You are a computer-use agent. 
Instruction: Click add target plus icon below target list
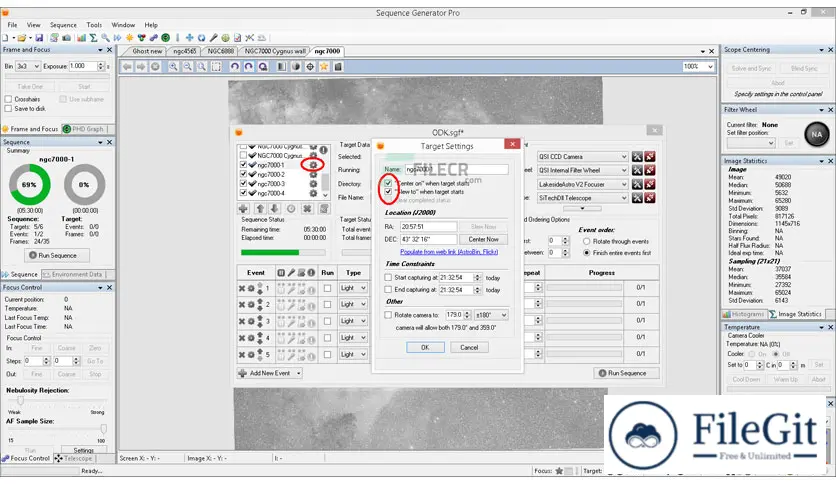tap(244, 208)
